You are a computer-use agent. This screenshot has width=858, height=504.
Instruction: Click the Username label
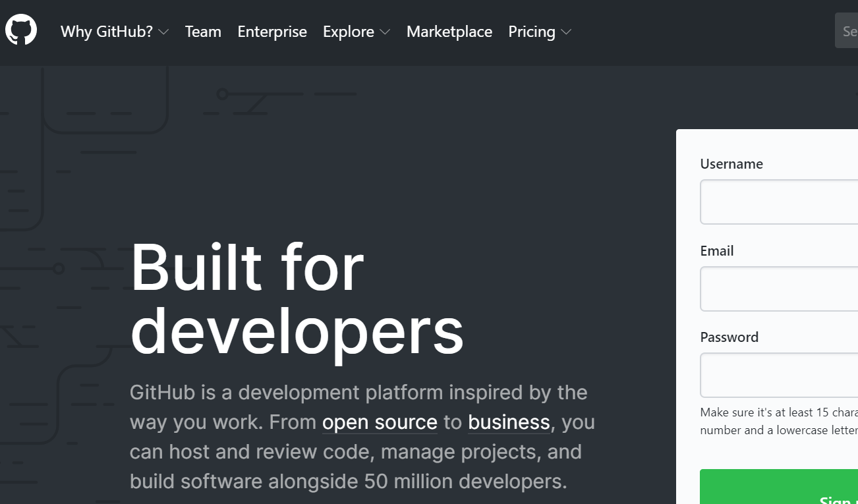click(x=731, y=164)
